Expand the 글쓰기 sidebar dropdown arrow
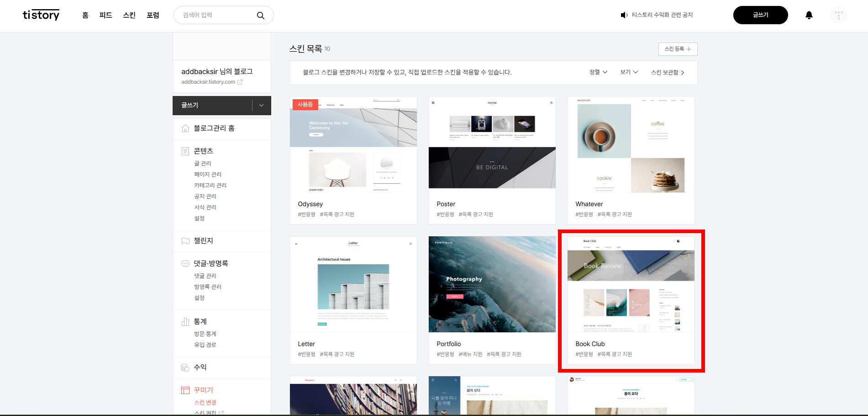The image size is (868, 416). tap(261, 106)
